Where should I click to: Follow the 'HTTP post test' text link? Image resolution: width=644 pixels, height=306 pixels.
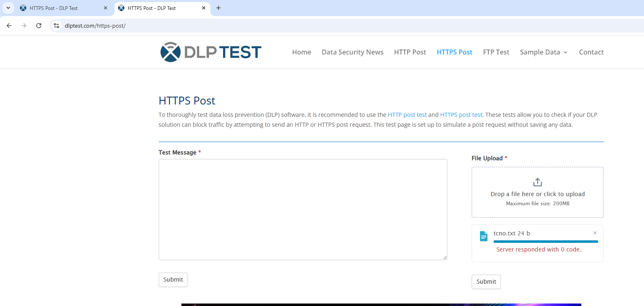pyautogui.click(x=407, y=115)
